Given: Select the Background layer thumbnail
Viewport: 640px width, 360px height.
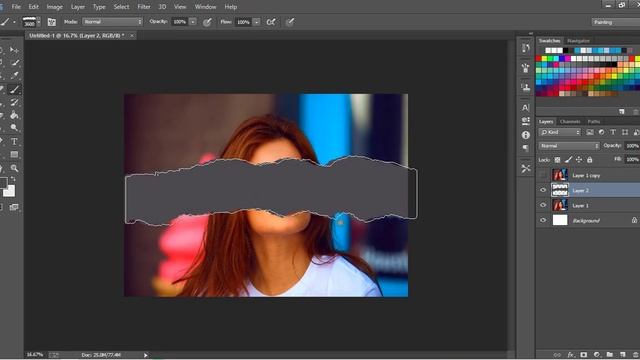Looking at the screenshot, I should (x=560, y=220).
